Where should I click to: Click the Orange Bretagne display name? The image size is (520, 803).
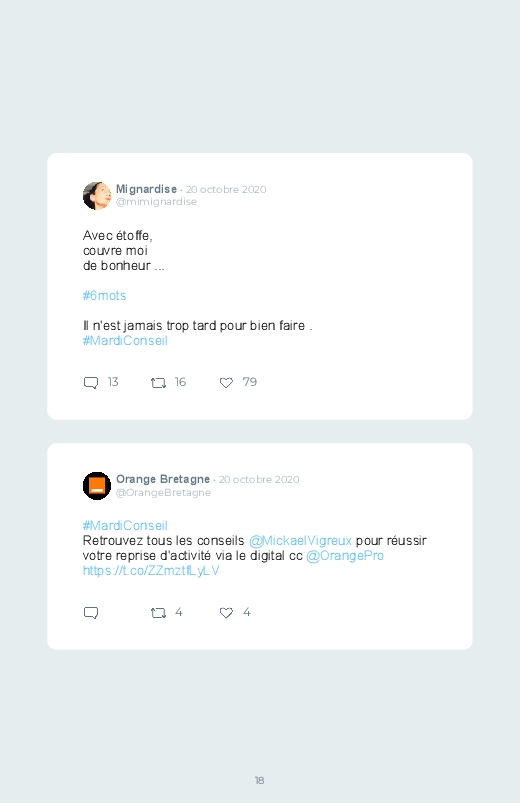coord(163,479)
